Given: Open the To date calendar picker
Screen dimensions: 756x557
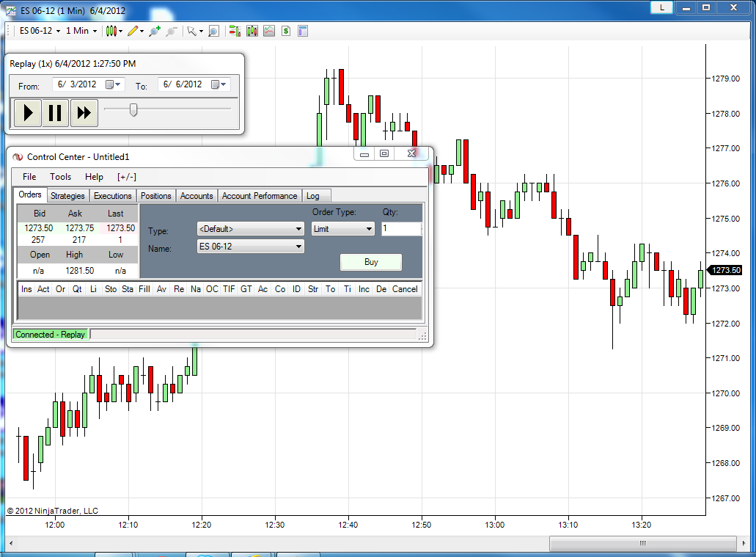Looking at the screenshot, I should 219,84.
